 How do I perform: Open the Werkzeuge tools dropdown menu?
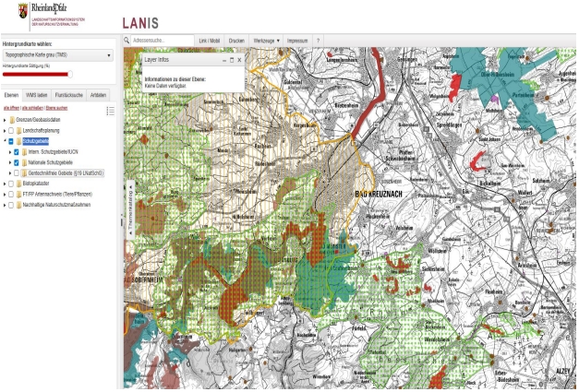coord(267,41)
